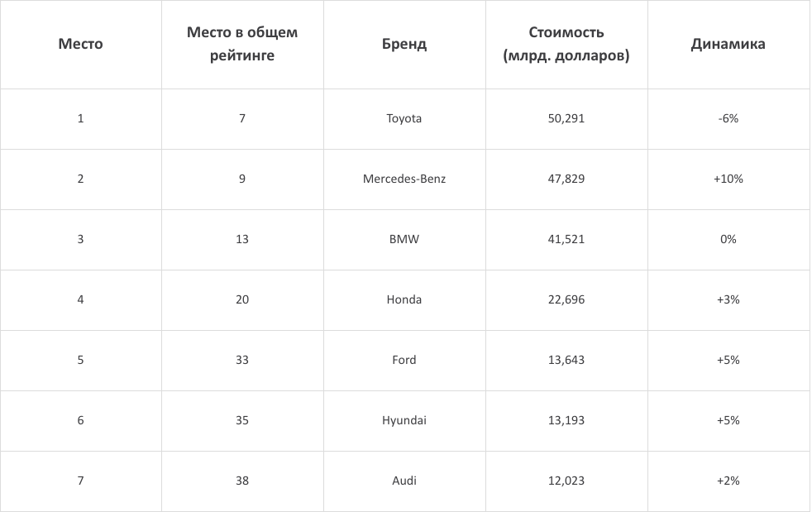Select the Hyundai brand cell
812x512 pixels.
click(x=404, y=420)
